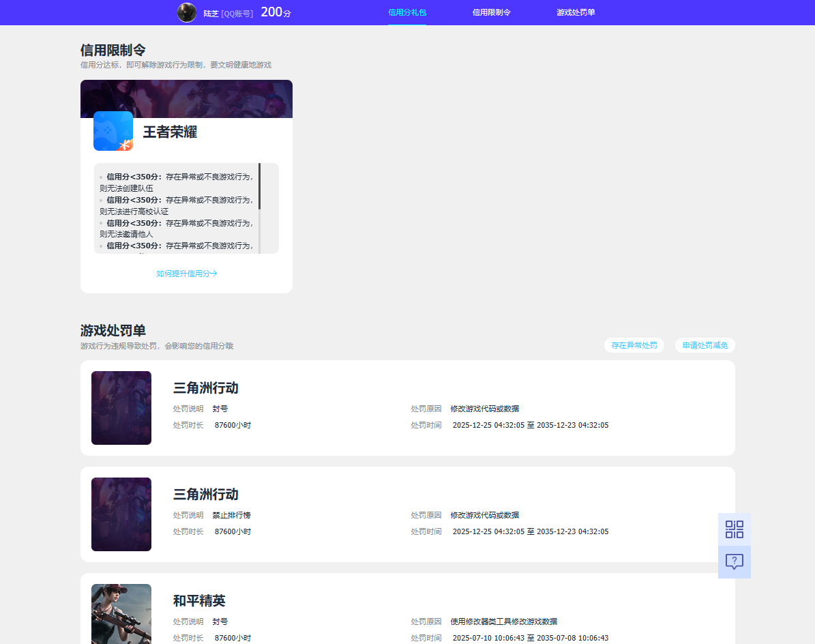Screen dimensions: 815x644
Task: Click the [QQ账号] label in header
Action: (x=237, y=14)
